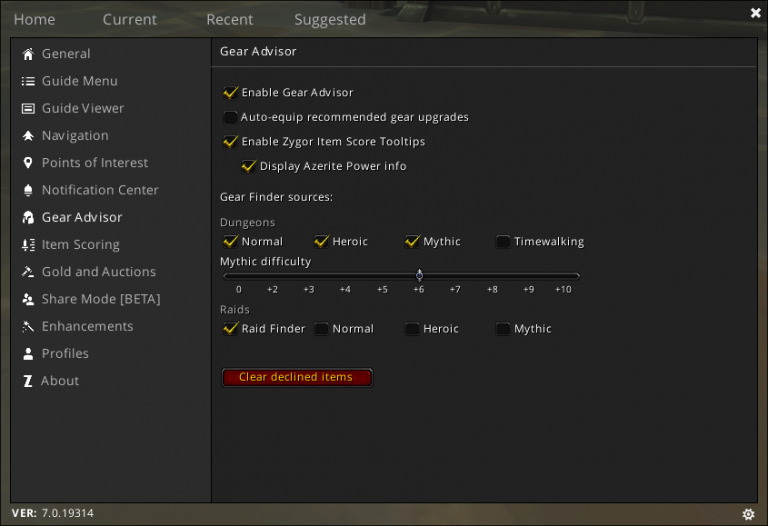Click Clear declined items button

click(297, 377)
